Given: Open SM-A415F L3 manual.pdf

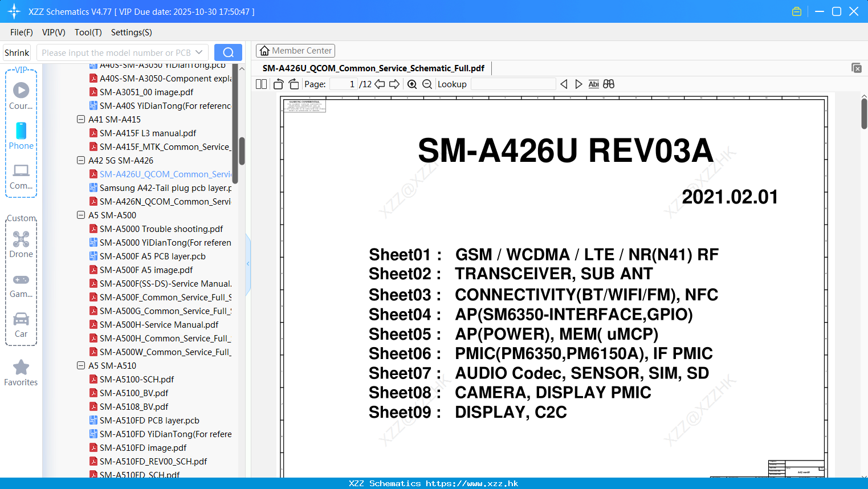Looking at the screenshot, I should pyautogui.click(x=142, y=133).
